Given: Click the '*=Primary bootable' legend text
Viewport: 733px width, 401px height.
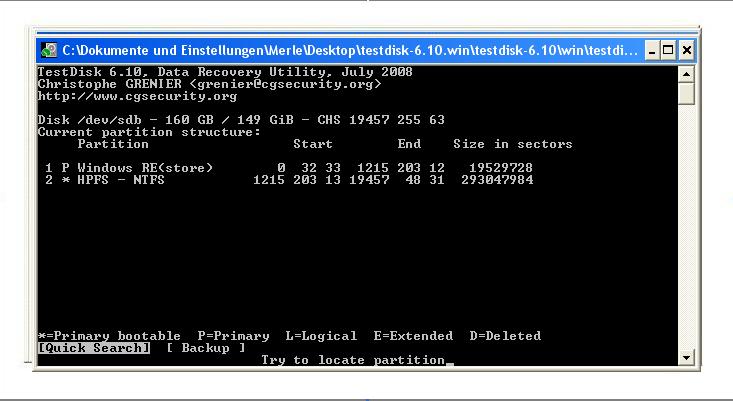Looking at the screenshot, I should [x=109, y=336].
